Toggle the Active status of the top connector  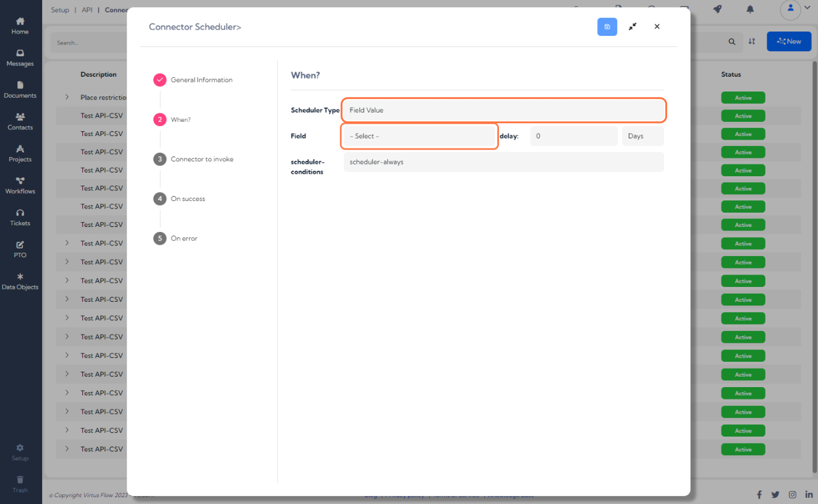coord(743,97)
